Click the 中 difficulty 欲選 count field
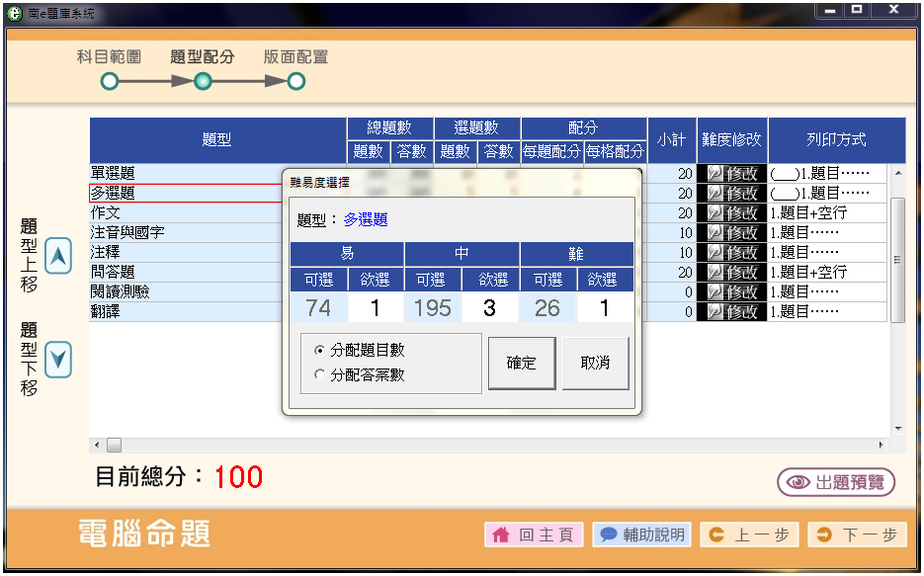 pos(490,308)
